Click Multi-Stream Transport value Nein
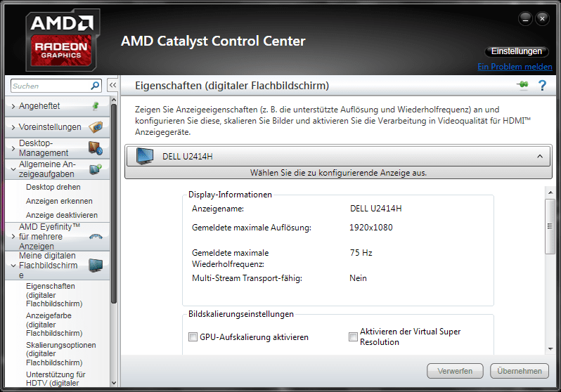The image size is (561, 392). point(358,278)
